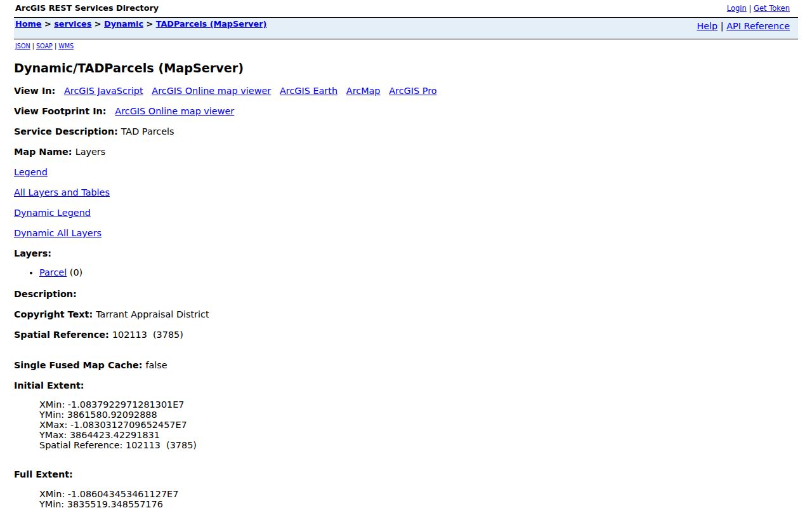
Task: Select Single Fused Map Cache false text
Action: pos(91,365)
